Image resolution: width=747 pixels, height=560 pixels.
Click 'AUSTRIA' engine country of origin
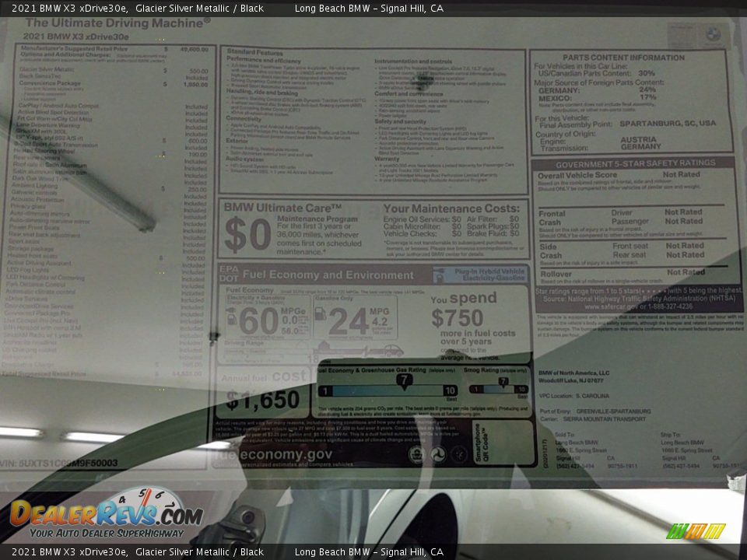coord(638,139)
